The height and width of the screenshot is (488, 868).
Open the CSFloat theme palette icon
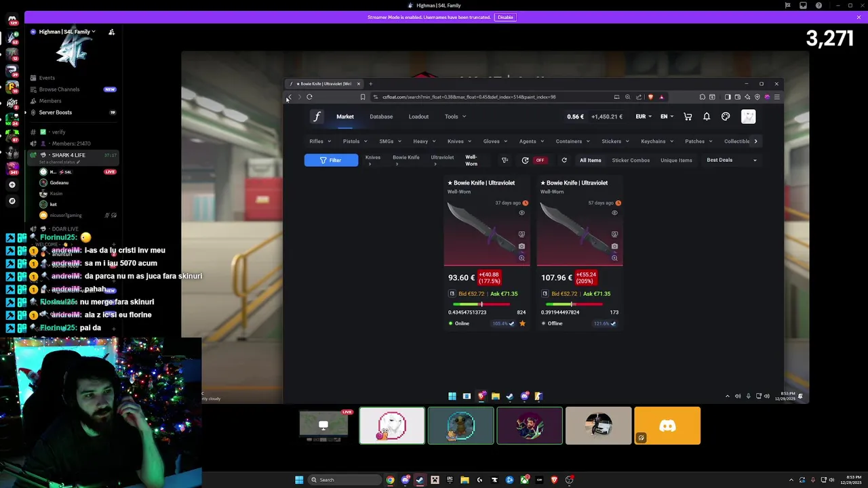(x=726, y=117)
